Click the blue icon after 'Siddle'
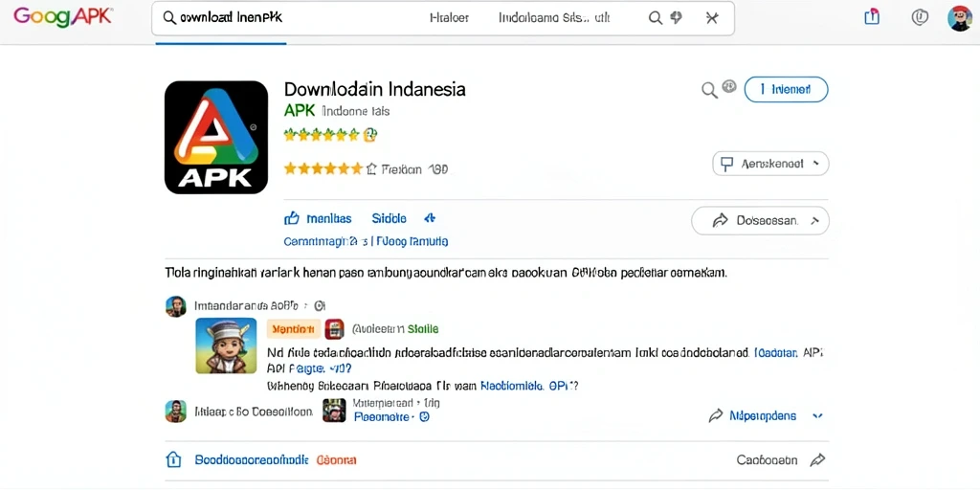The width and height of the screenshot is (980, 490). click(x=430, y=218)
